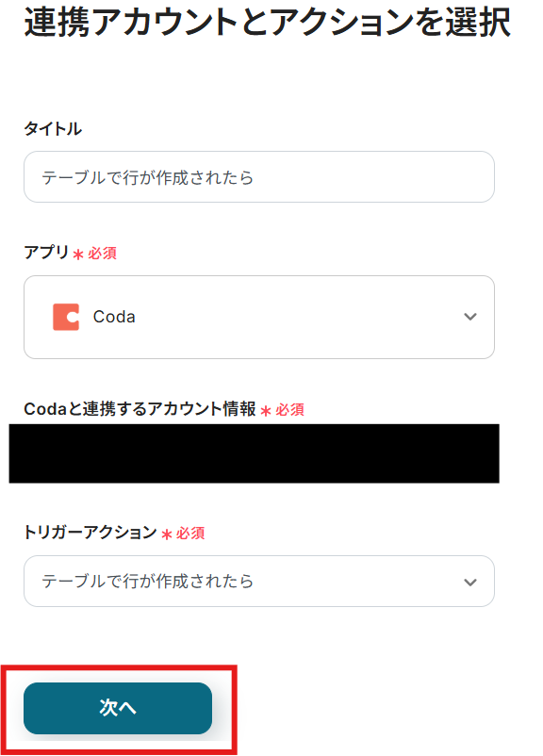Click the Codaと連携するアカウント情報 label

140,409
